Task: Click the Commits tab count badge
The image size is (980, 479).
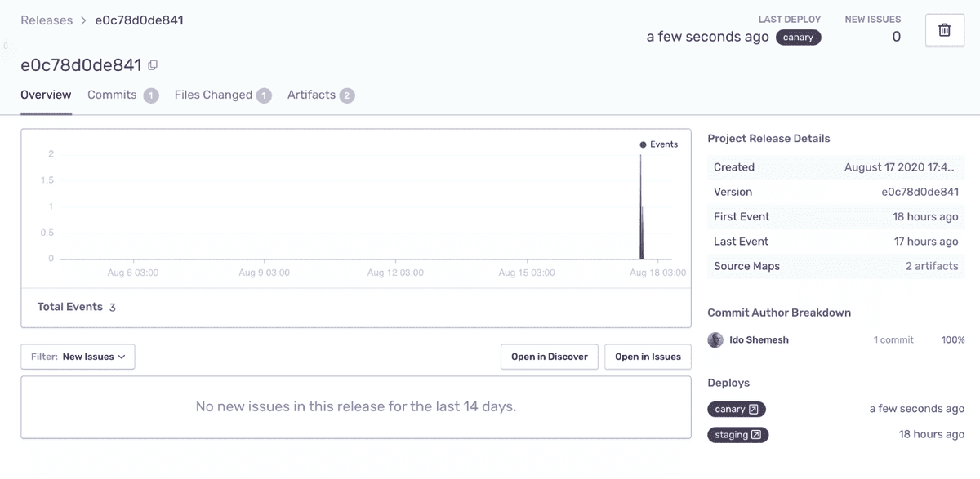Action: (151, 95)
